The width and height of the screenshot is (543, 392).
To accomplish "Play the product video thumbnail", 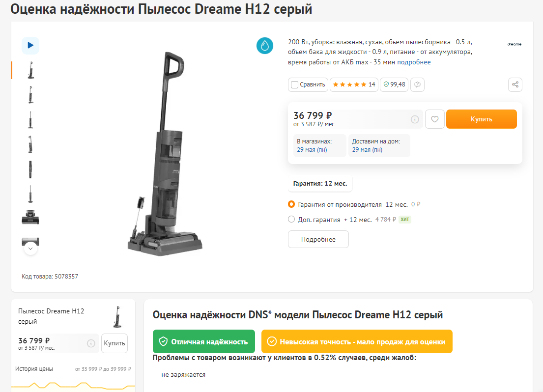I will coord(30,45).
